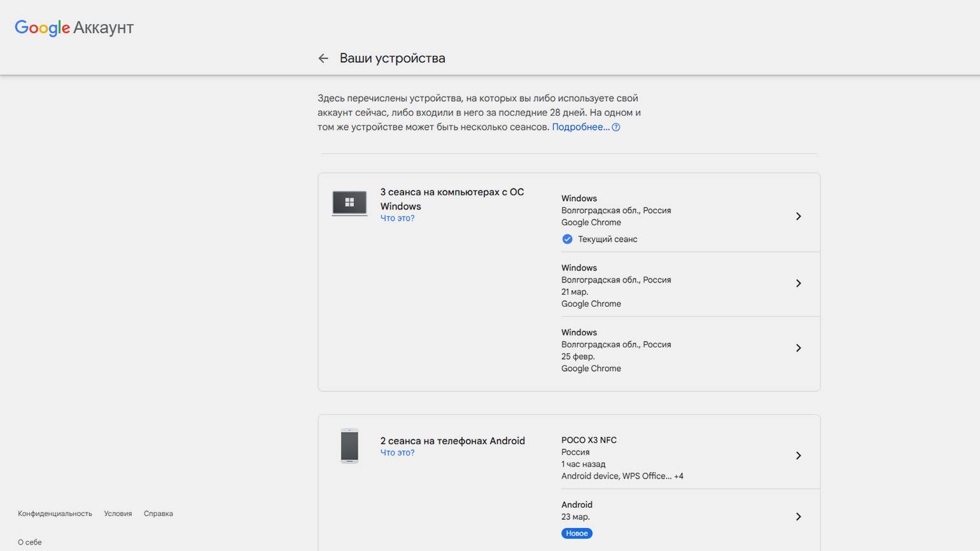Click the 25 февр. session date
The width and height of the screenshot is (980, 551).
coord(578,356)
